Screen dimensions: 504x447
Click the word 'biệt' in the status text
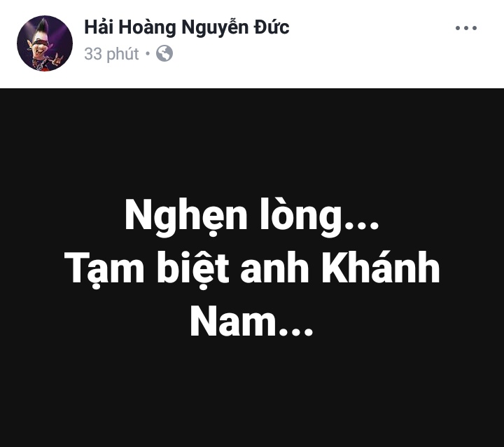click(x=193, y=269)
